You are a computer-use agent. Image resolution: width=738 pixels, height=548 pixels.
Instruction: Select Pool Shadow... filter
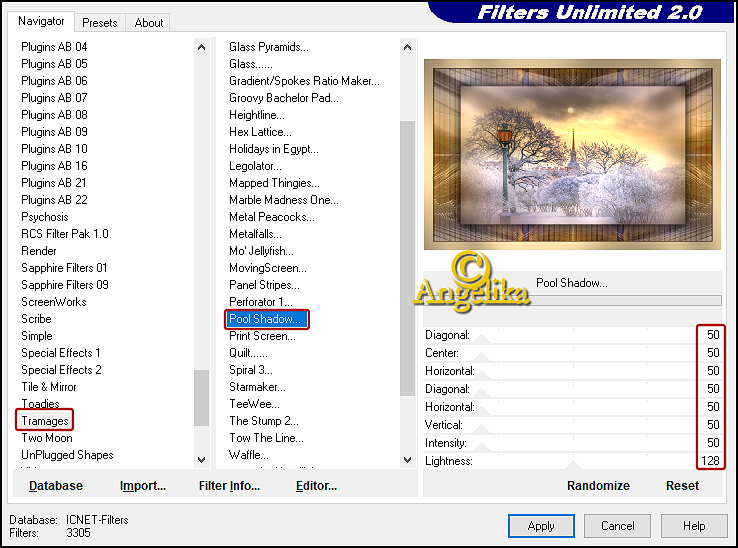point(265,319)
